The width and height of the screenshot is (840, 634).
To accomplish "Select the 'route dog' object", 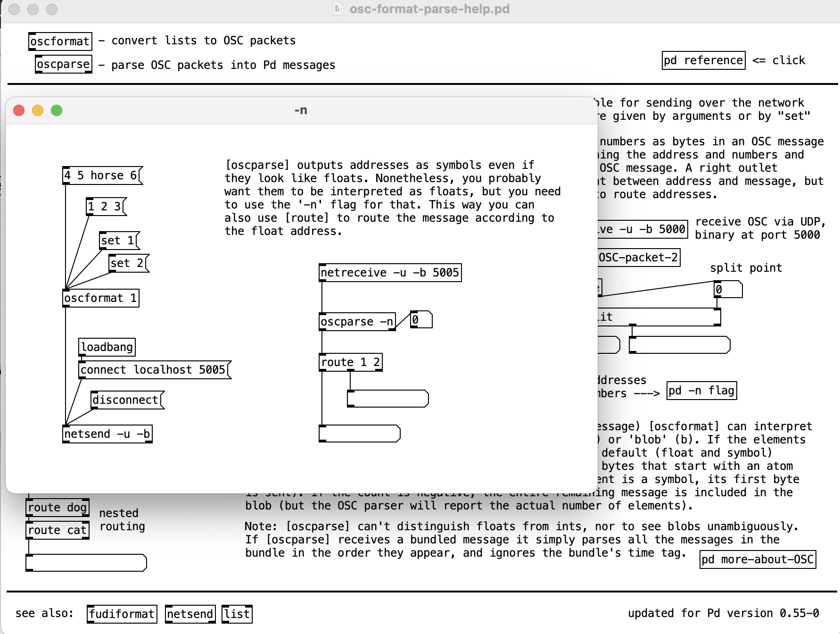I will pos(58,508).
